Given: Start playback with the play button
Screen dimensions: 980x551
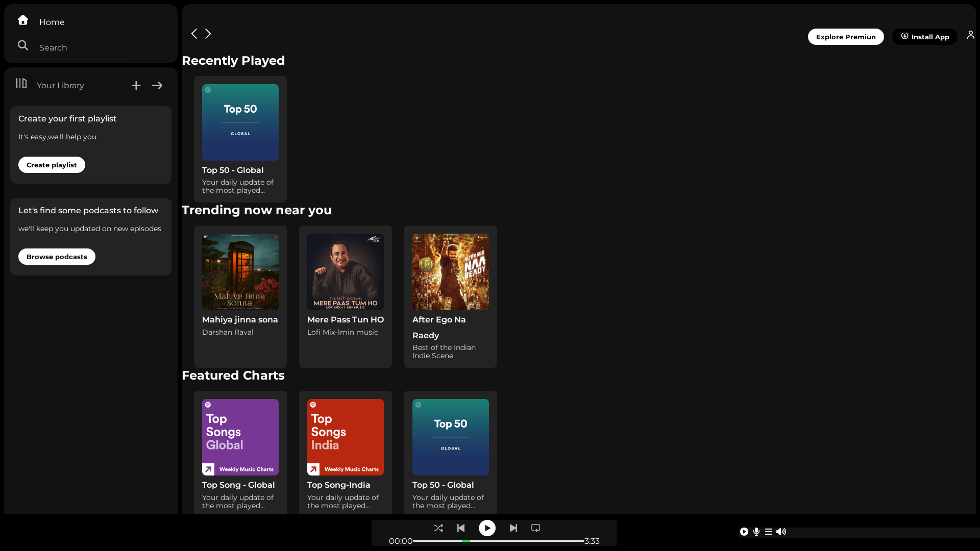Looking at the screenshot, I should click(487, 528).
